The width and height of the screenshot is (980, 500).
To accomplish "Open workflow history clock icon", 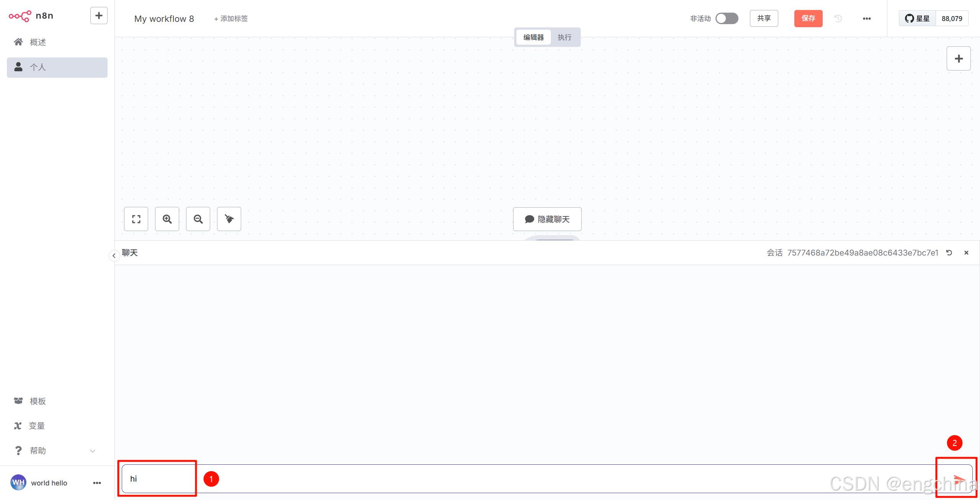I will (x=838, y=19).
